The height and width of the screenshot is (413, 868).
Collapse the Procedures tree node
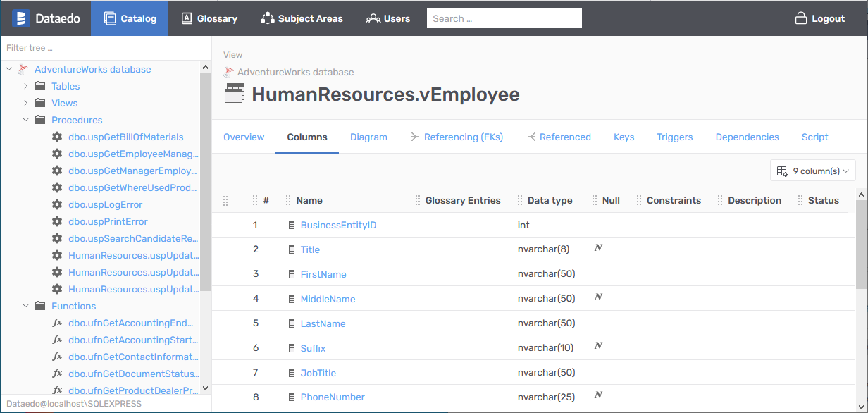(x=26, y=120)
